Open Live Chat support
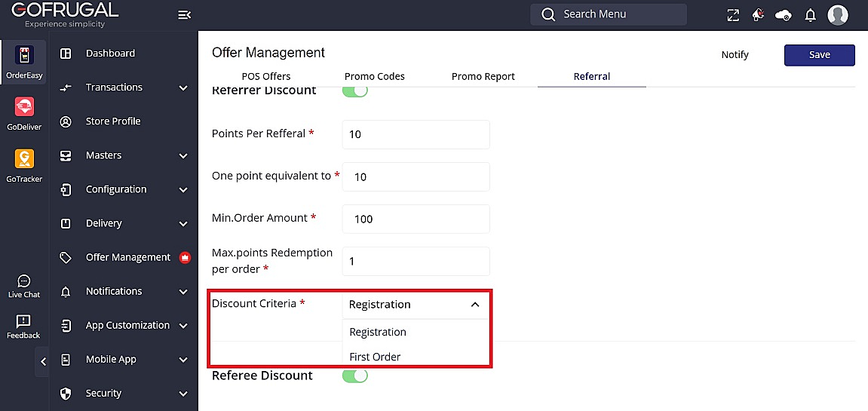Screen dimensions: 868x411 pyautogui.click(x=24, y=287)
